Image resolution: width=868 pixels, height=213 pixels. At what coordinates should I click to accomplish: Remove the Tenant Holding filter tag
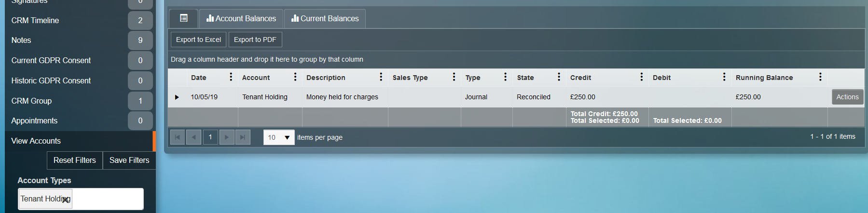click(66, 200)
